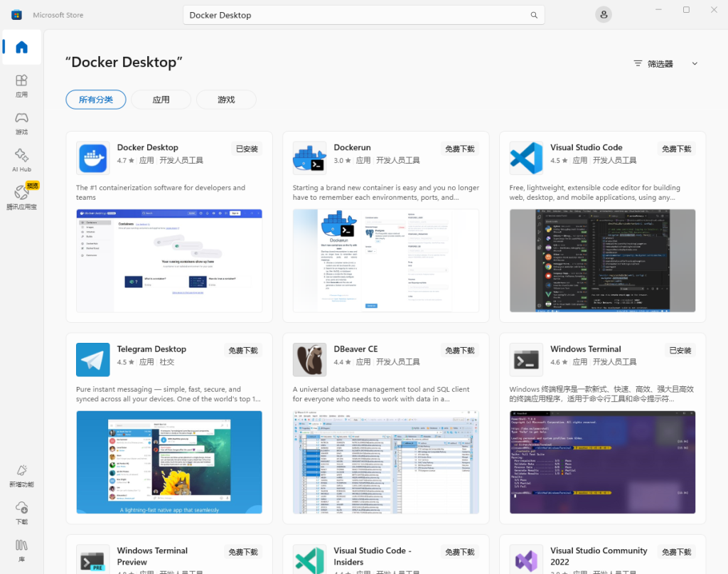Open the 游戏 section in the sidebar

pyautogui.click(x=21, y=121)
